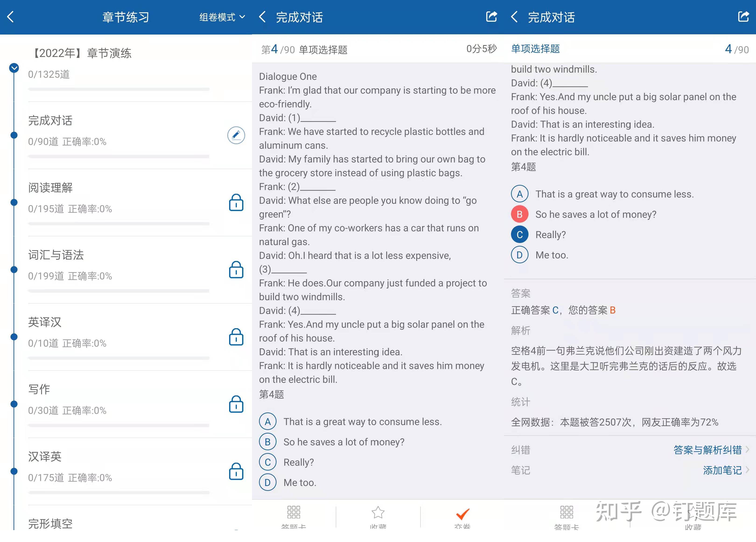
Task: Select option A in middle question panel
Action: (x=268, y=422)
